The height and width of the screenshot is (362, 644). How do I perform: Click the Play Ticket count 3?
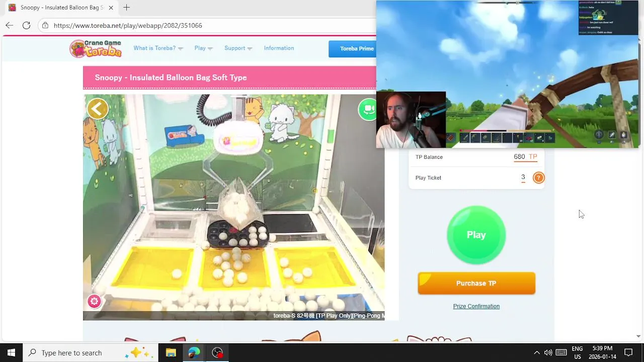click(x=523, y=177)
